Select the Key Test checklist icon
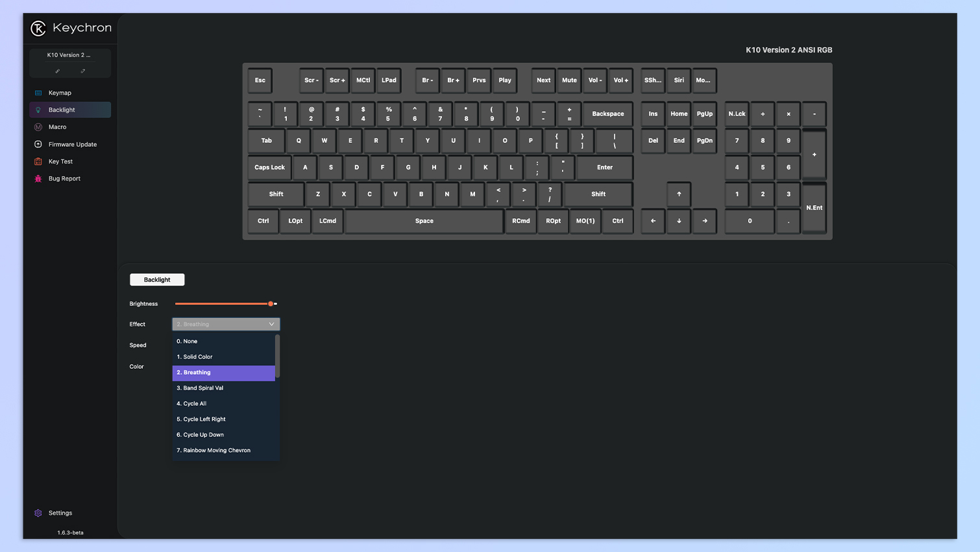The width and height of the screenshot is (980, 552). (38, 162)
